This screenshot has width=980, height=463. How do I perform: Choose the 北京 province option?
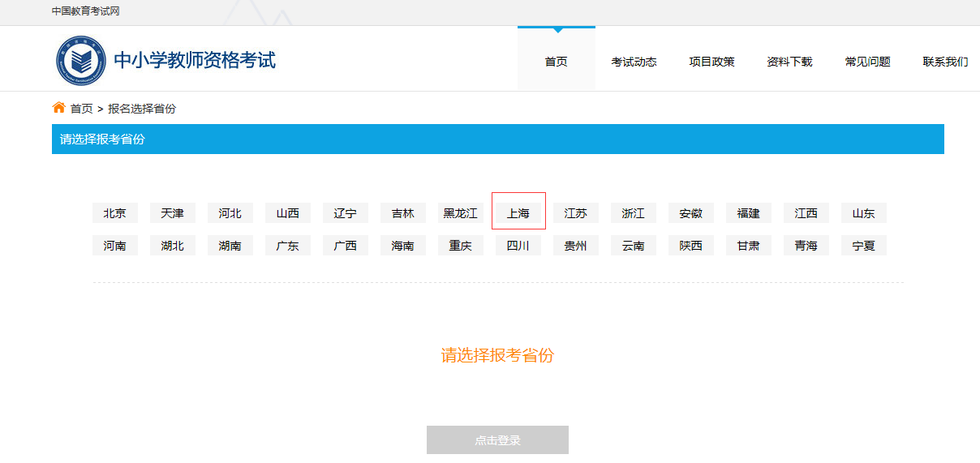(115, 213)
